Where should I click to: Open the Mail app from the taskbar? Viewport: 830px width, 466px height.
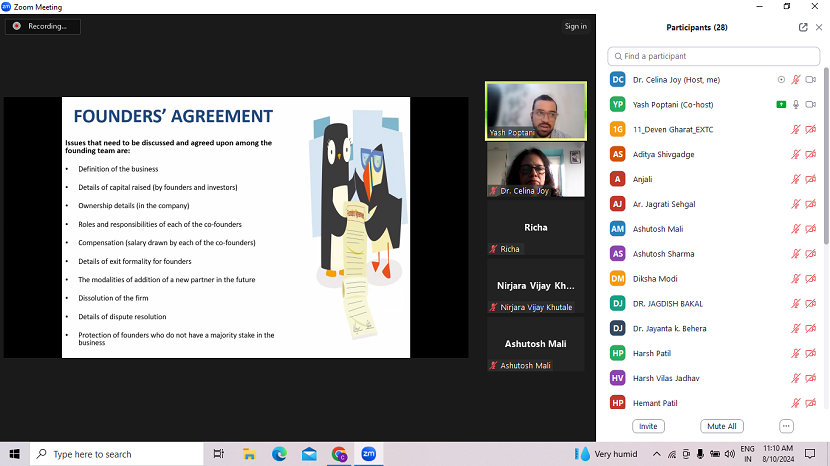point(309,454)
